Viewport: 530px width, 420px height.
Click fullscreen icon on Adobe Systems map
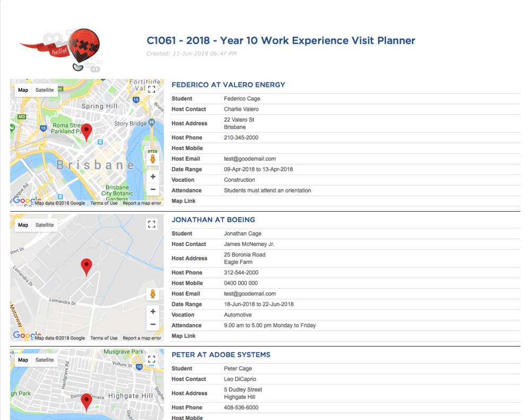[152, 359]
